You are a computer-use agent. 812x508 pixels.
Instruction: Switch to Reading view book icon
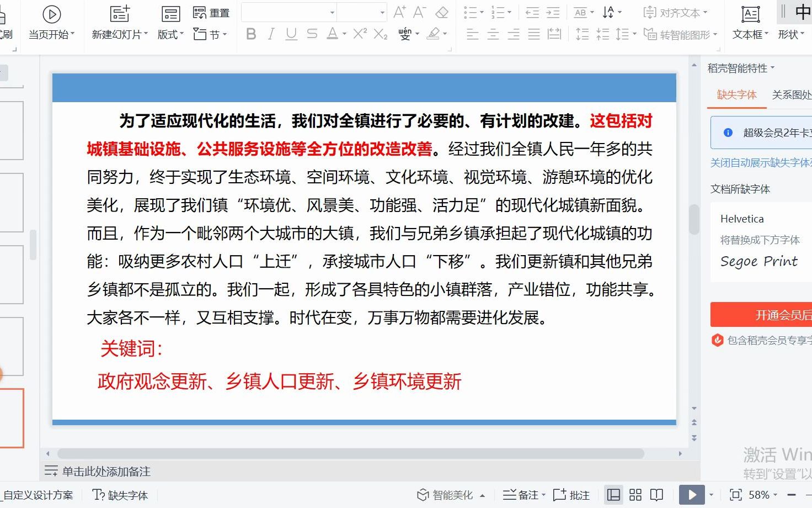click(656, 495)
